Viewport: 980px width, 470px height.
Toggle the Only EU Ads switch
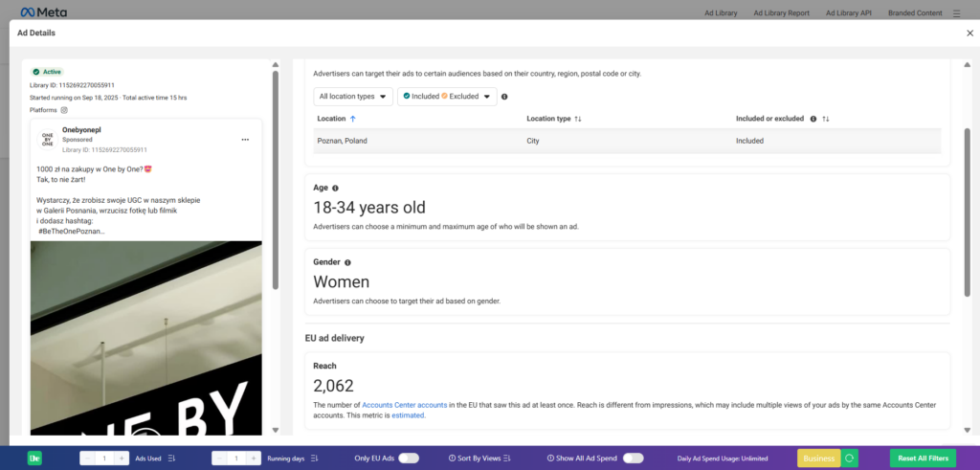click(409, 459)
